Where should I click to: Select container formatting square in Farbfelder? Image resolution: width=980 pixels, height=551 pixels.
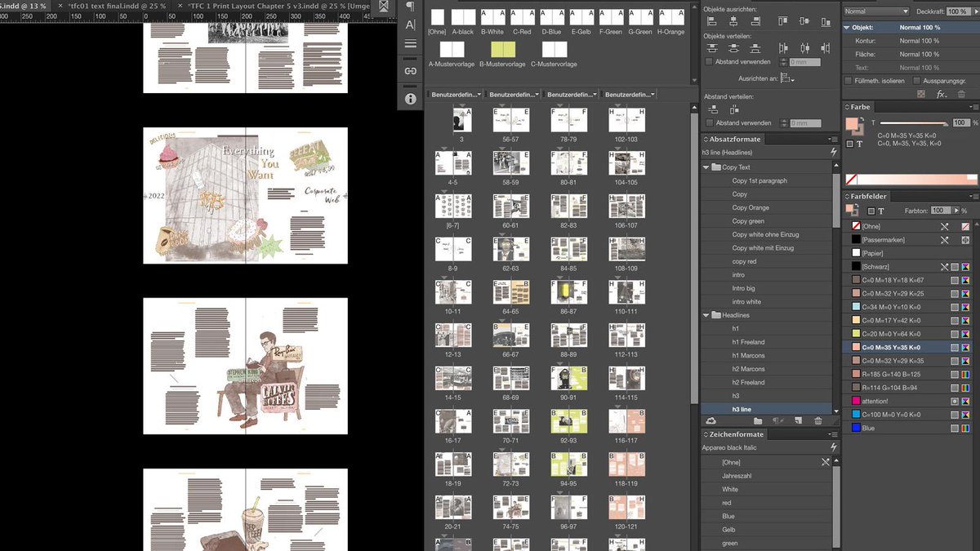point(870,211)
